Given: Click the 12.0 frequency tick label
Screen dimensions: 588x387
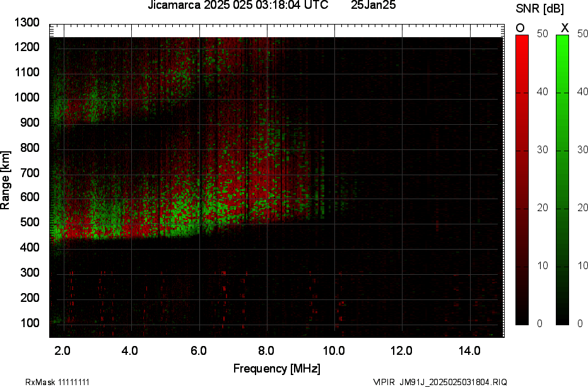Looking at the screenshot, I should pyautogui.click(x=401, y=350).
